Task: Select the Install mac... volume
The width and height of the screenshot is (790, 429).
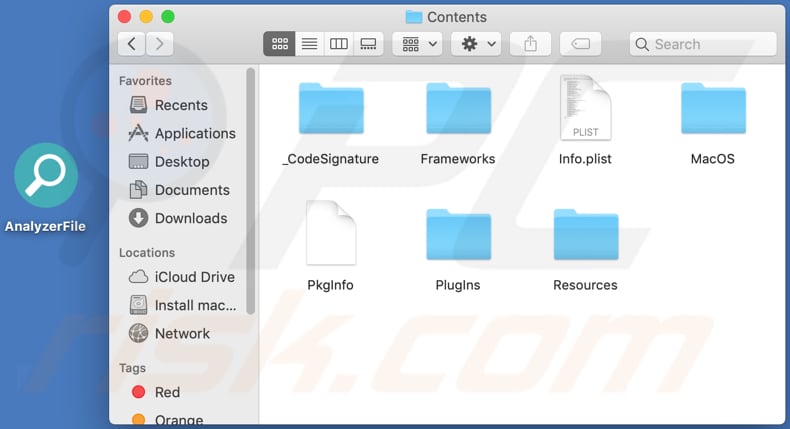Action: click(182, 305)
